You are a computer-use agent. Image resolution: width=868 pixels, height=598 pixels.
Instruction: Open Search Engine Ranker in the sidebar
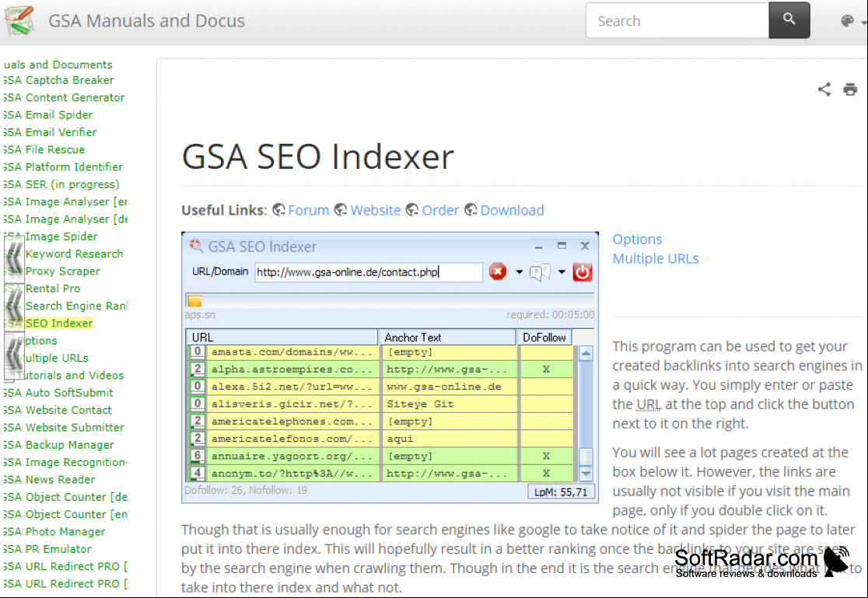76,306
